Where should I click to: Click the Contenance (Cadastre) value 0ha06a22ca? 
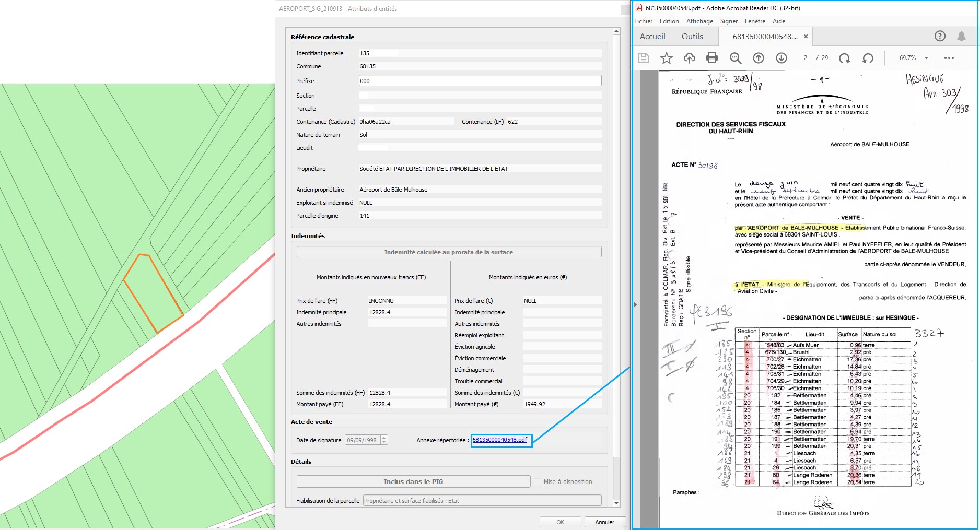406,122
